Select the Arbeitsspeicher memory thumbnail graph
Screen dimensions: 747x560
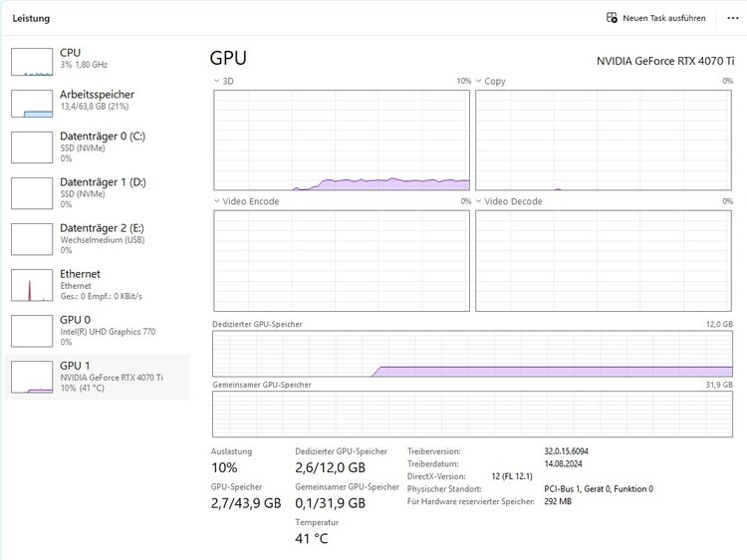pos(31,103)
